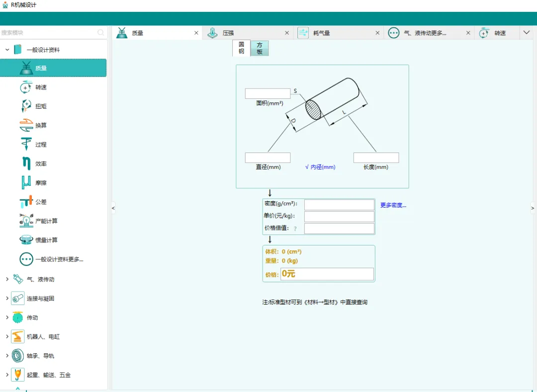Click the 价格 result field
The image size is (537, 392).
(327, 274)
